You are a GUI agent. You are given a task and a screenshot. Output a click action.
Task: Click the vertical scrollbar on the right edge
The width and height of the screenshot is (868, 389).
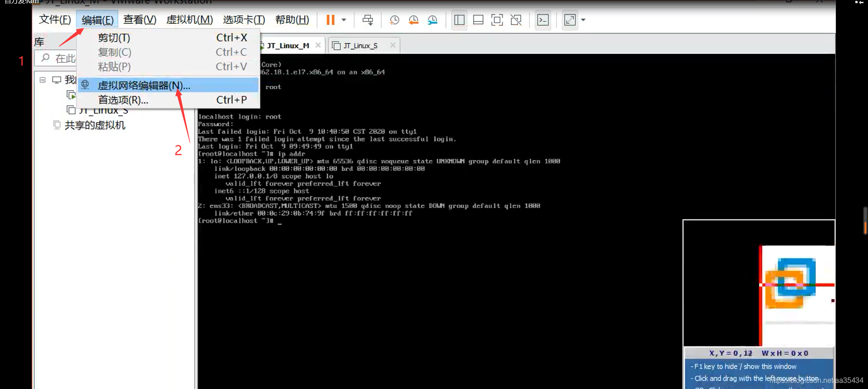pyautogui.click(x=865, y=220)
